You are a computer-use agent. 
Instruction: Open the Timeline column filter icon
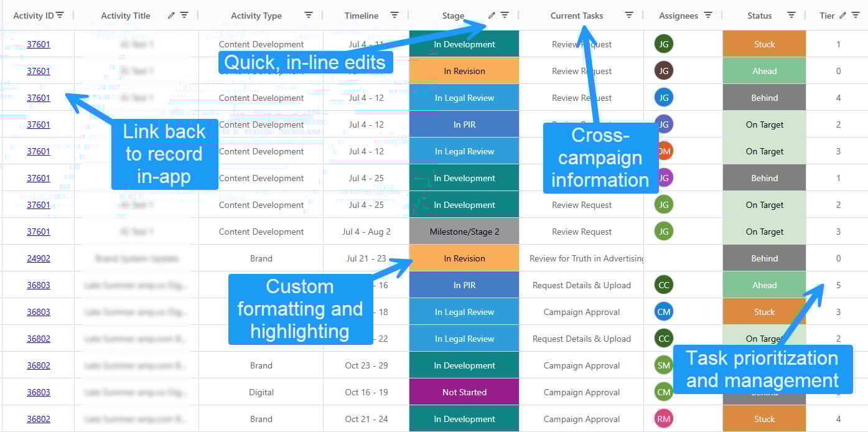(394, 16)
